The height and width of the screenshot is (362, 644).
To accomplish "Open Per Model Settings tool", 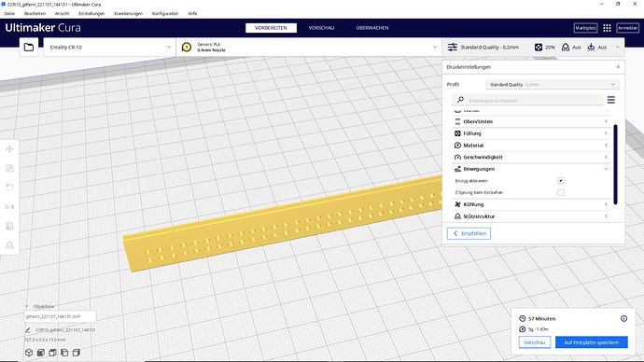I will coord(9,226).
